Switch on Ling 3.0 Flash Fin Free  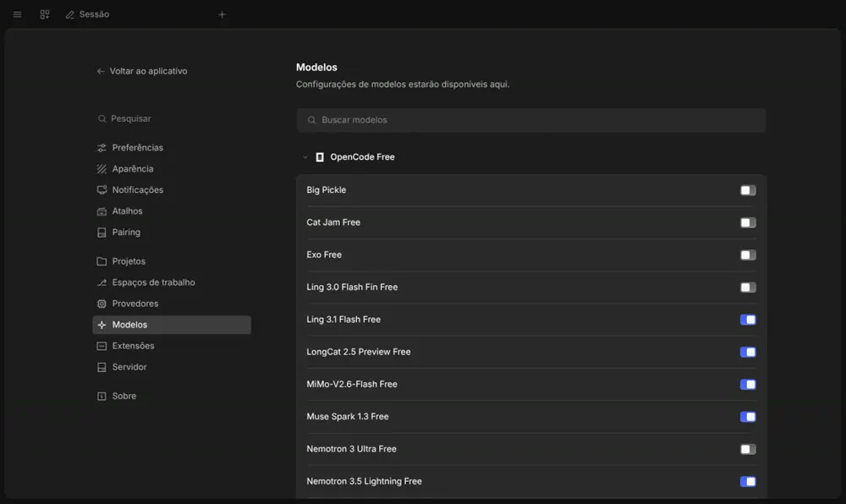pyautogui.click(x=748, y=288)
